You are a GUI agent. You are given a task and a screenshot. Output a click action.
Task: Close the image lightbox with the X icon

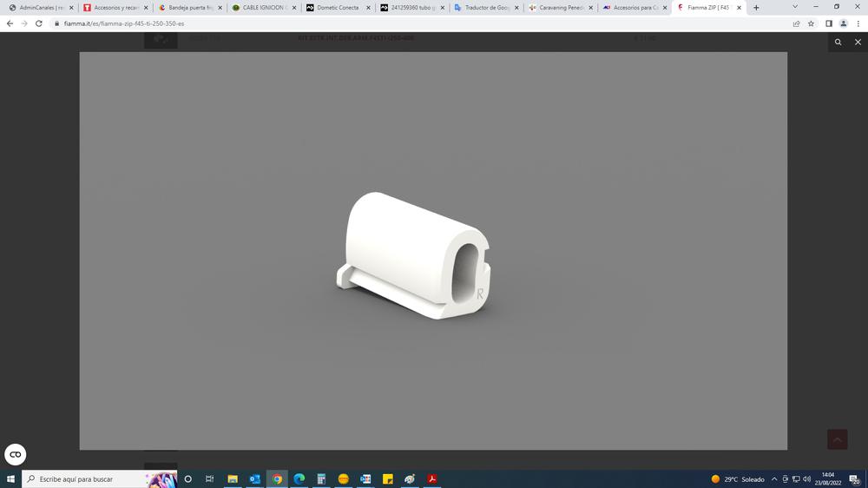coord(858,42)
